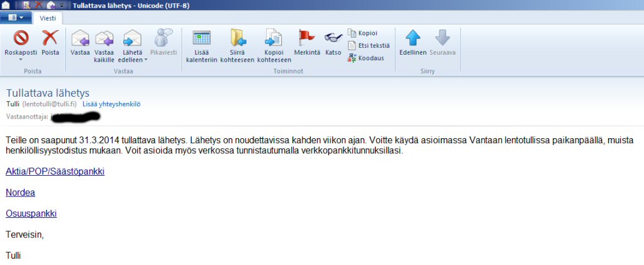Expand the Roskaposti dropdown arrow

[21, 60]
